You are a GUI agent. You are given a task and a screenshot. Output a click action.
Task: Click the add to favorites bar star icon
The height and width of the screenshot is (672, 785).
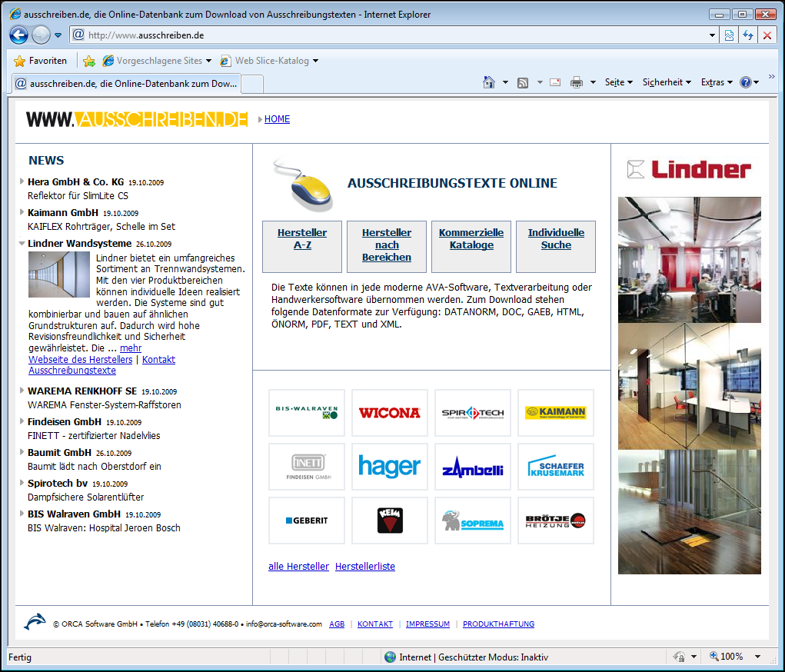coord(89,61)
